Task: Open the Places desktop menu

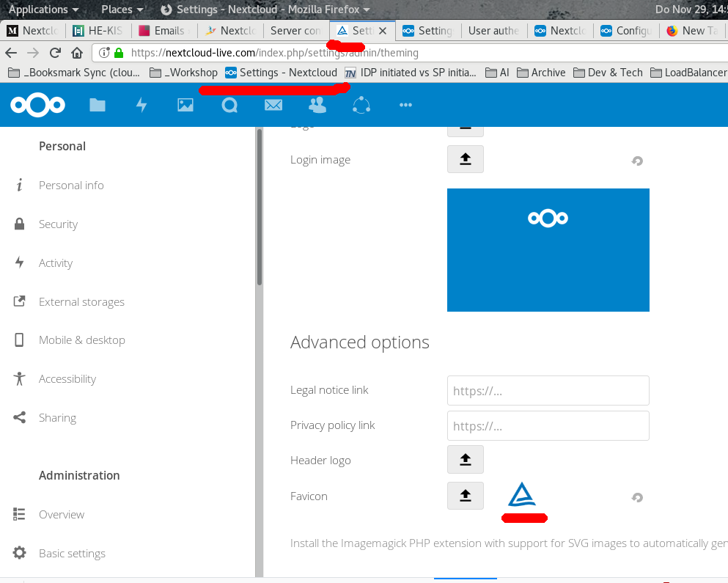Action: coord(122,10)
